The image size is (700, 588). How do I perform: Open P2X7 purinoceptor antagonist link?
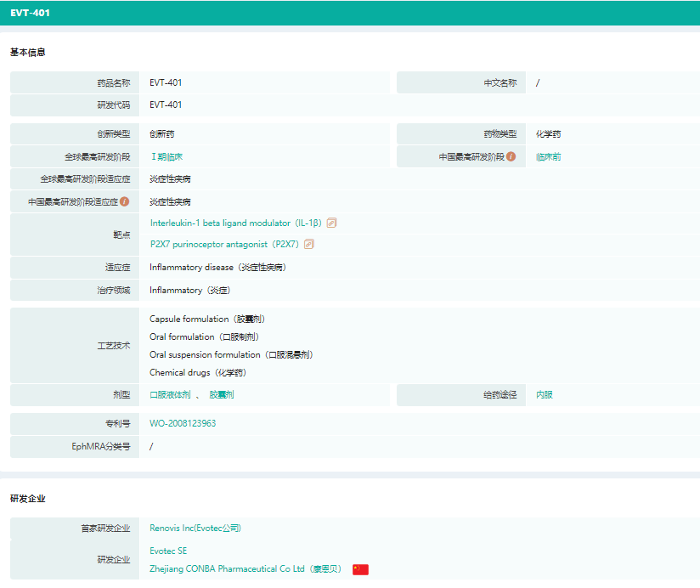(224, 245)
